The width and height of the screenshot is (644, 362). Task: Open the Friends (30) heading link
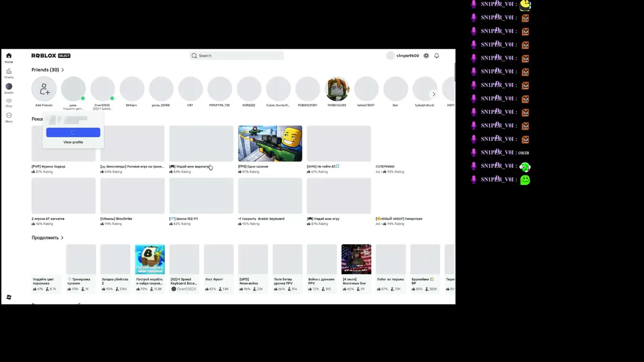click(x=45, y=70)
